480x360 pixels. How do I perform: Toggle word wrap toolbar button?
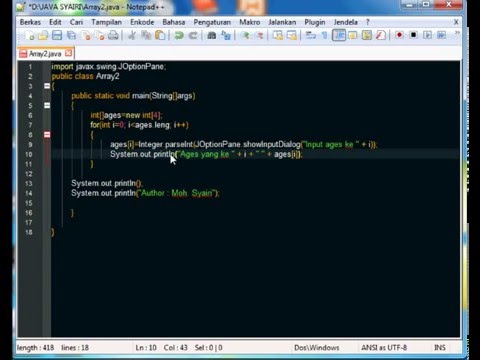tap(311, 35)
